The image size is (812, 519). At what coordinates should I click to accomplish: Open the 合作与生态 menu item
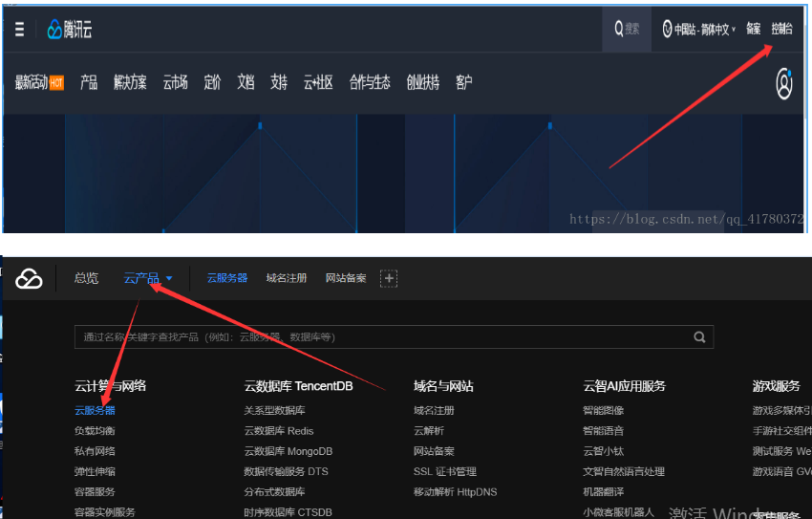pyautogui.click(x=370, y=82)
